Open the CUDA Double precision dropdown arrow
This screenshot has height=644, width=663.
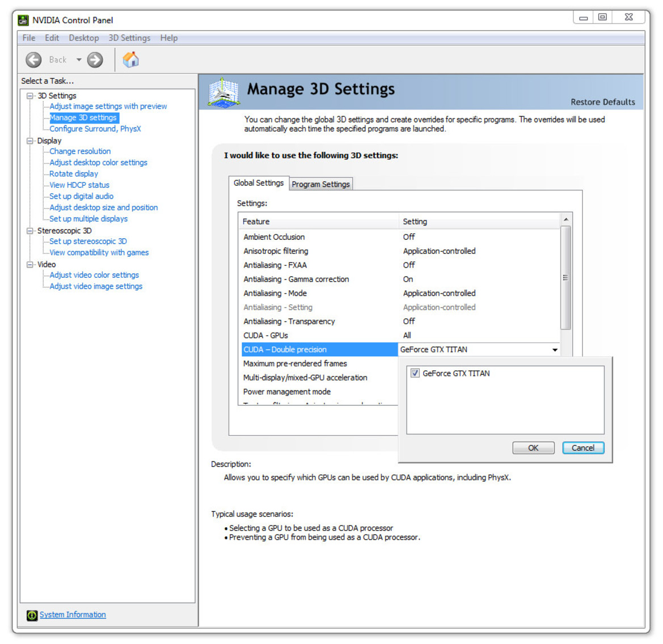click(554, 350)
